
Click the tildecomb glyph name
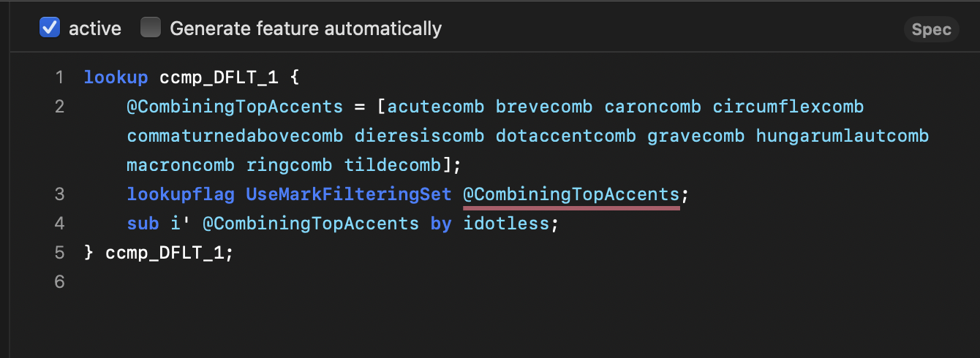click(x=393, y=165)
